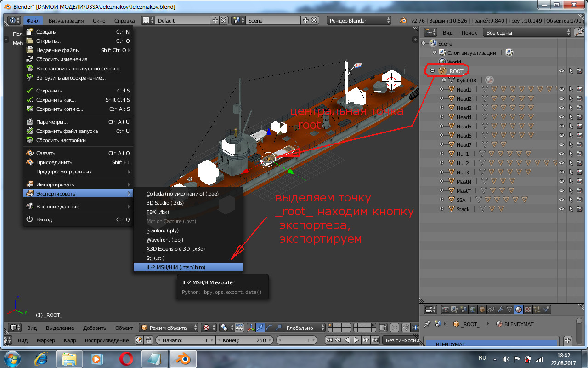588x368 pixels.
Task: Add a new scene with plus icon
Action: (306, 20)
